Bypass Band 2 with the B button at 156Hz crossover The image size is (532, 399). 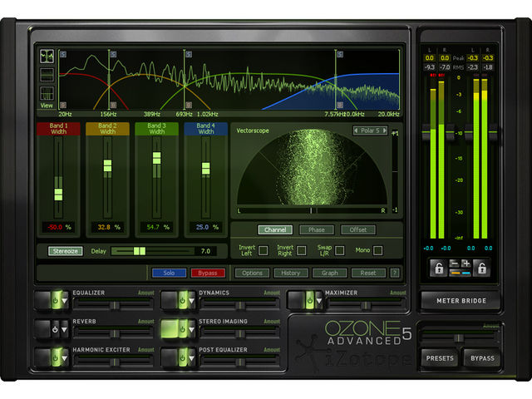click(x=113, y=105)
